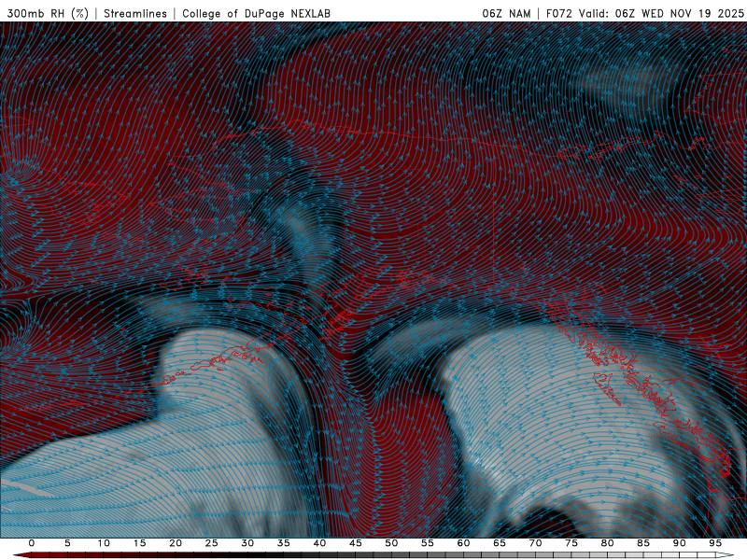Screen dimensions: 747x560
Task: Click the '10' tick label on colorbar
Action: 104,543
